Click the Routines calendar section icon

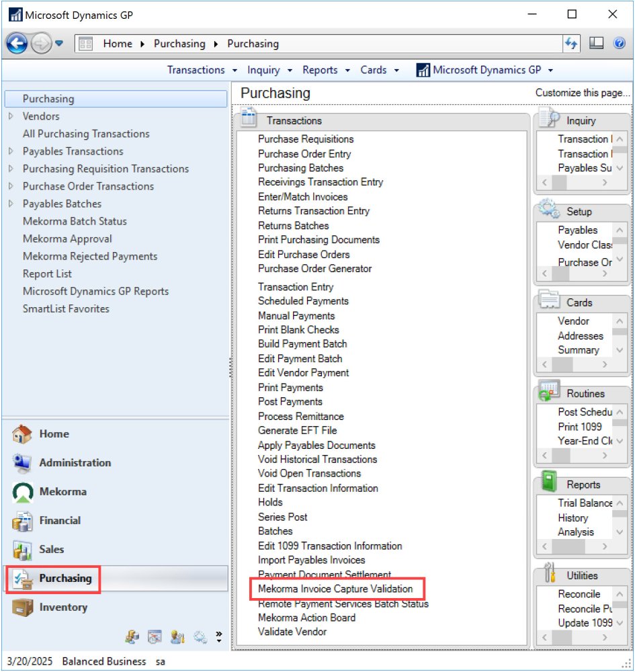(x=549, y=390)
